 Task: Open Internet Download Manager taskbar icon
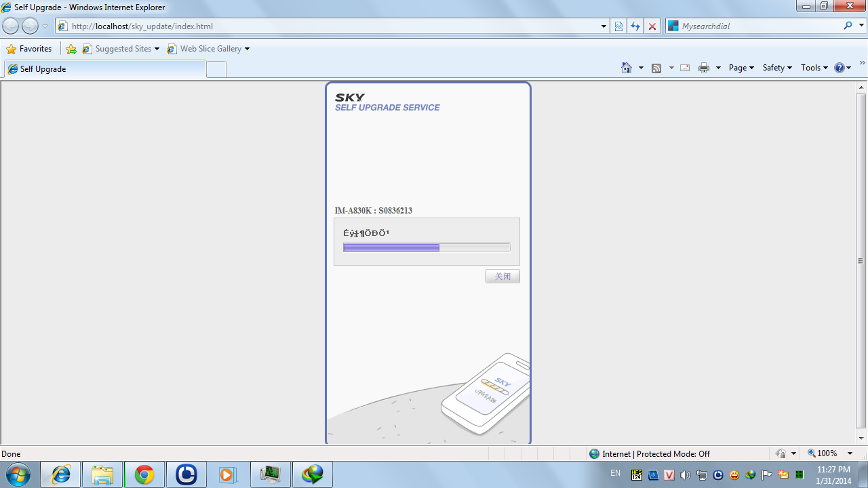point(313,474)
